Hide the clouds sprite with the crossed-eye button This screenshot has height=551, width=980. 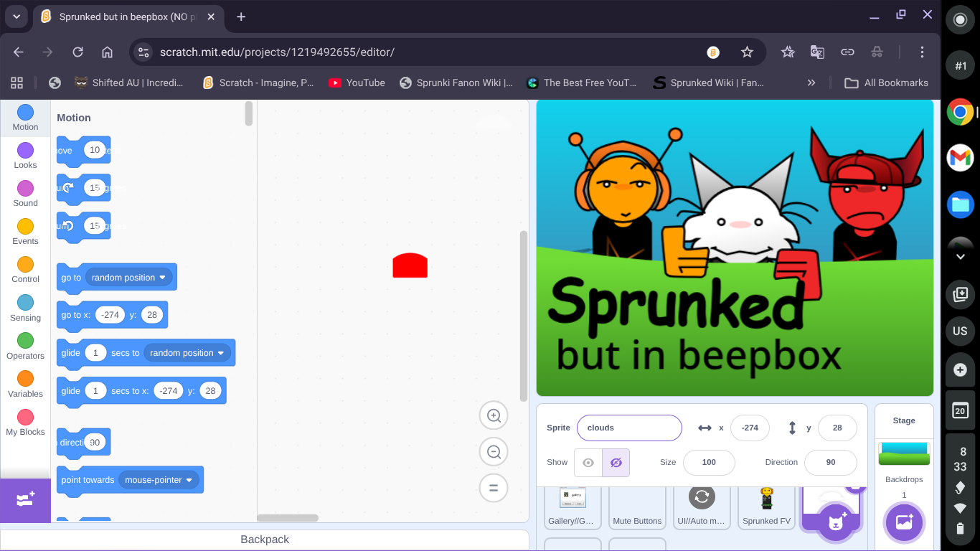pyautogui.click(x=616, y=463)
